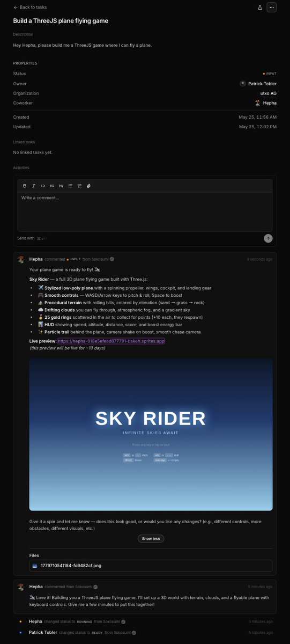Go back to tasks list
The width and height of the screenshot is (290, 644).
[29, 8]
